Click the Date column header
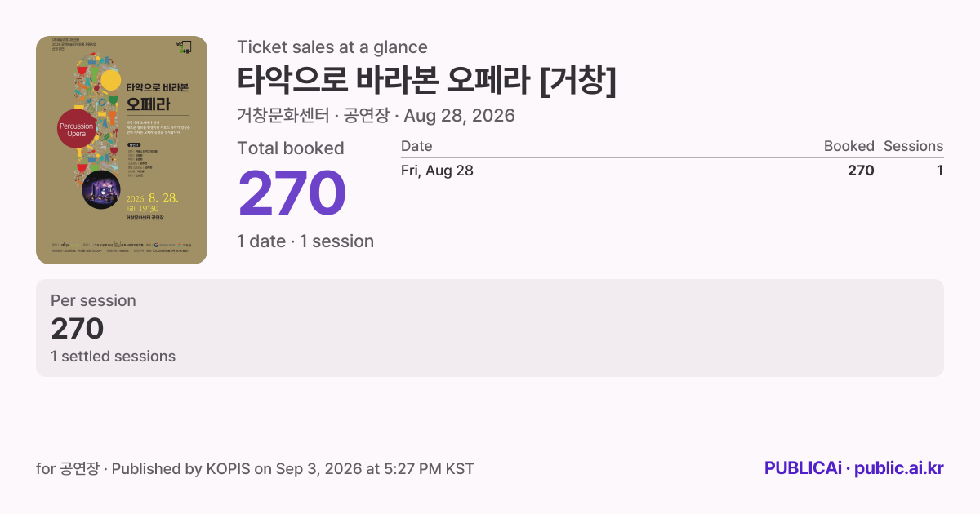Viewport: 980px width, 514px height. pyautogui.click(x=416, y=146)
